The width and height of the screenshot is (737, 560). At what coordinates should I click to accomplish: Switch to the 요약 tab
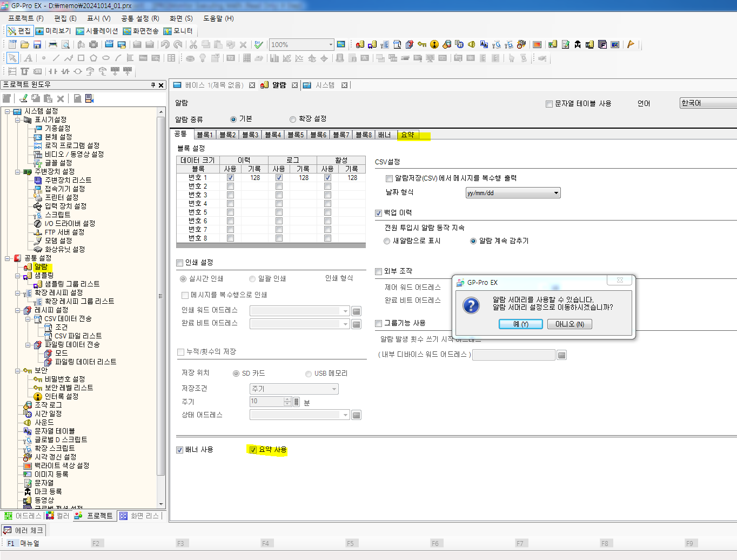408,135
